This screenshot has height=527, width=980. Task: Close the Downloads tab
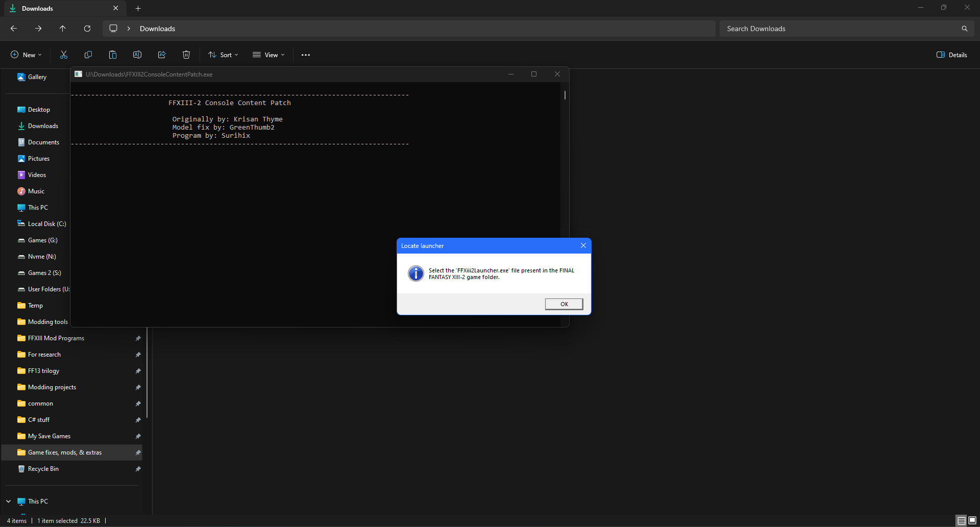coord(115,8)
